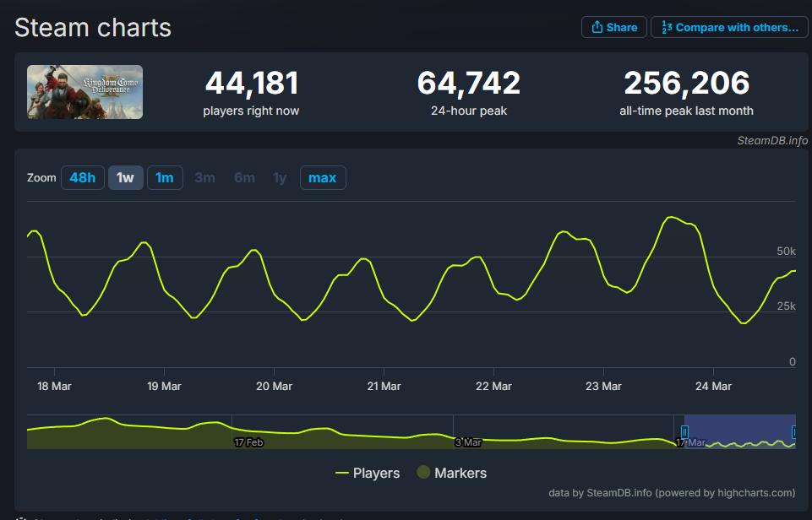Toggle the Players series in legend
812x520 pixels.
point(368,473)
